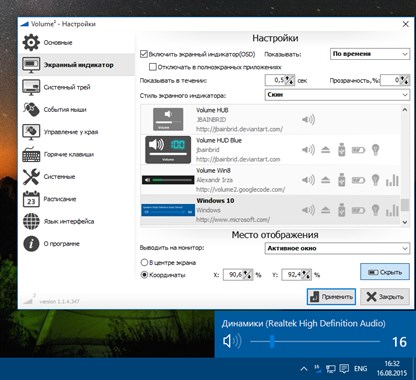
Task: Expand the Выводить на монитор dropdown
Action: pyautogui.click(x=337, y=248)
